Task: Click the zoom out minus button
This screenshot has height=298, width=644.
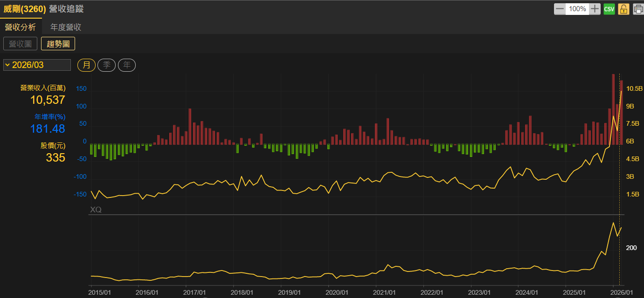Action: [560, 9]
